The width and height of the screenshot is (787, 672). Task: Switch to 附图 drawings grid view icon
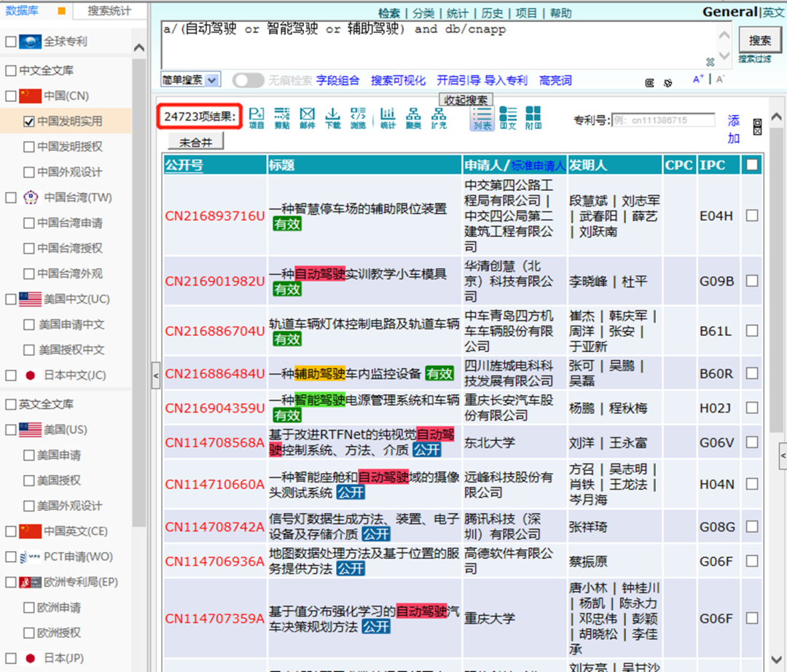tap(533, 117)
